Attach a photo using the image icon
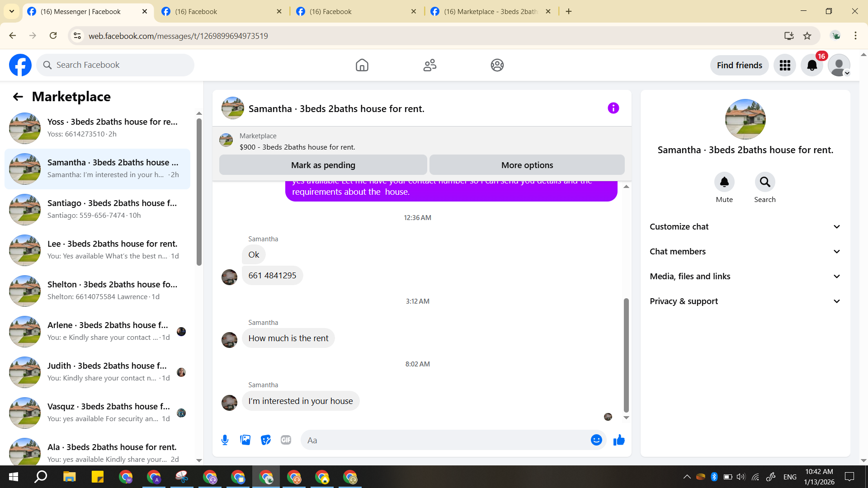The width and height of the screenshot is (868, 488). pos(245,440)
